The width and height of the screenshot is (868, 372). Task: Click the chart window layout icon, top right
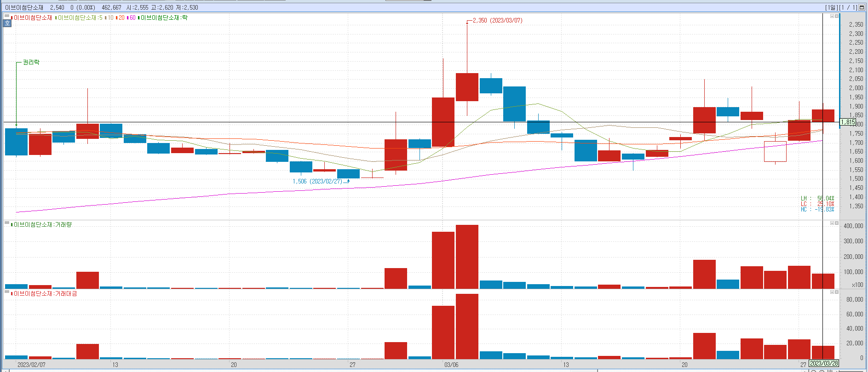click(x=862, y=7)
